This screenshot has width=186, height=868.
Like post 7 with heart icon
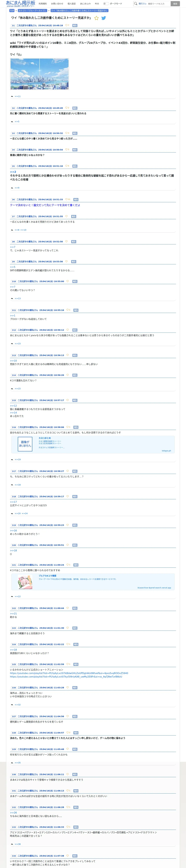pyautogui.click(x=66, y=216)
